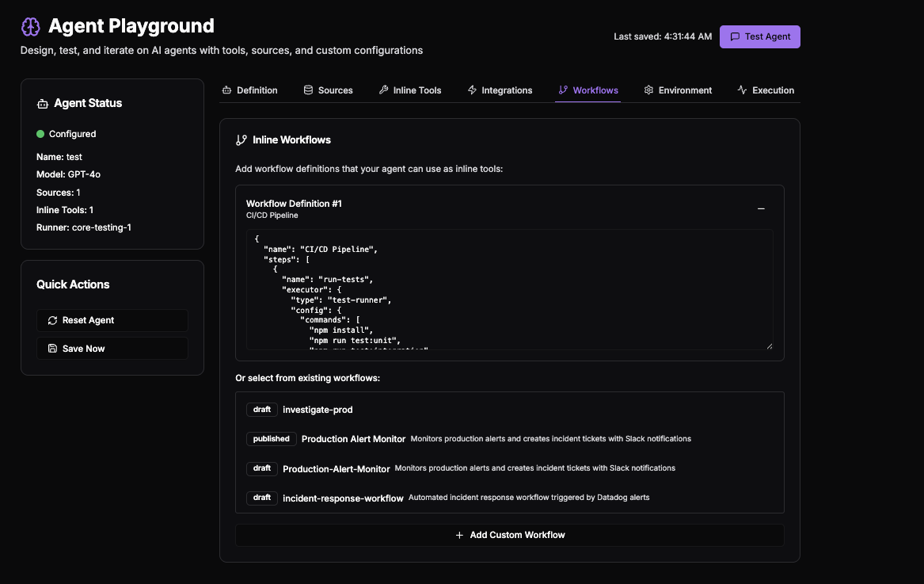Image resolution: width=924 pixels, height=584 pixels.
Task: Open the Sources tab
Action: tap(329, 90)
